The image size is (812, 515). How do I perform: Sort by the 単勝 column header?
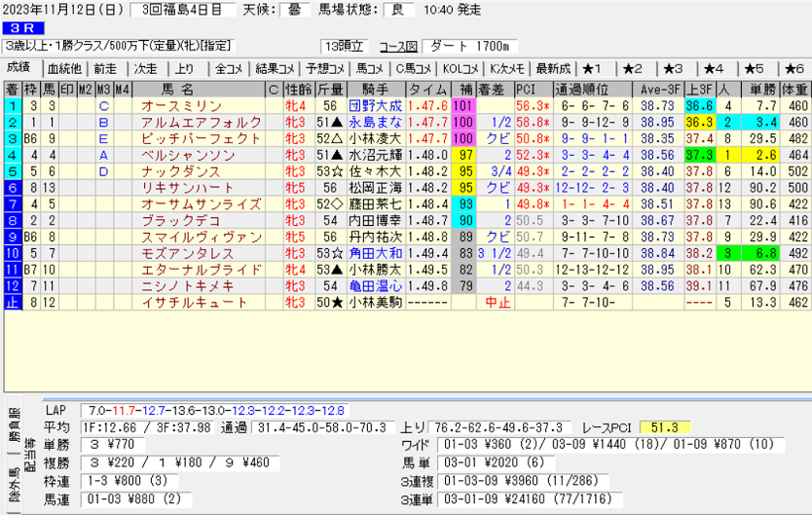pyautogui.click(x=757, y=90)
